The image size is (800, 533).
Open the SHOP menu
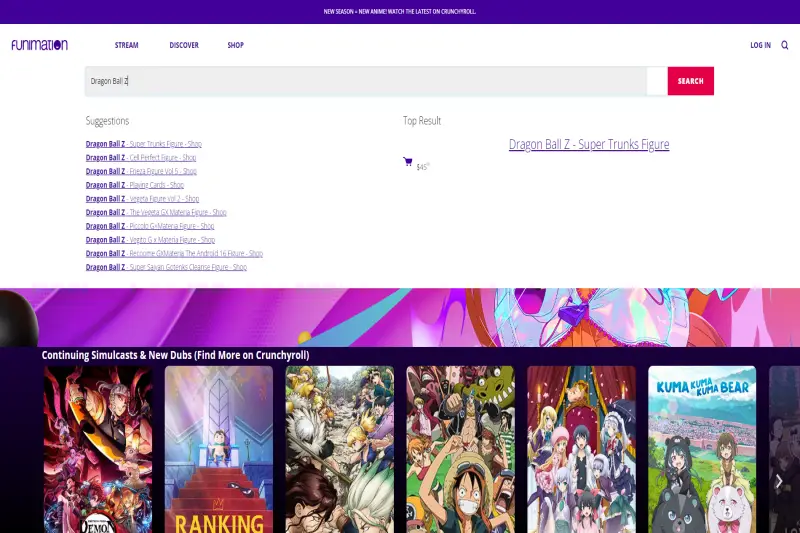coord(236,45)
